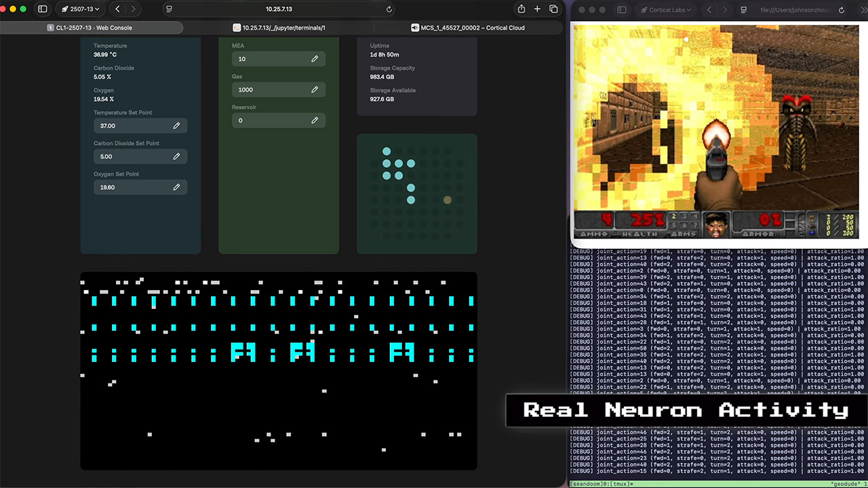Edit the Oxygen Set Point value
The height and width of the screenshot is (488, 868).
(176, 187)
